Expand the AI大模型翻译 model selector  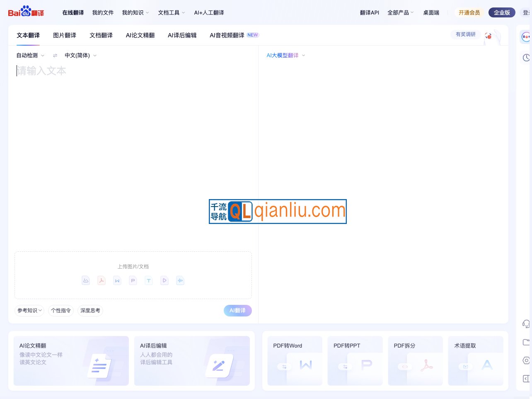coord(285,55)
